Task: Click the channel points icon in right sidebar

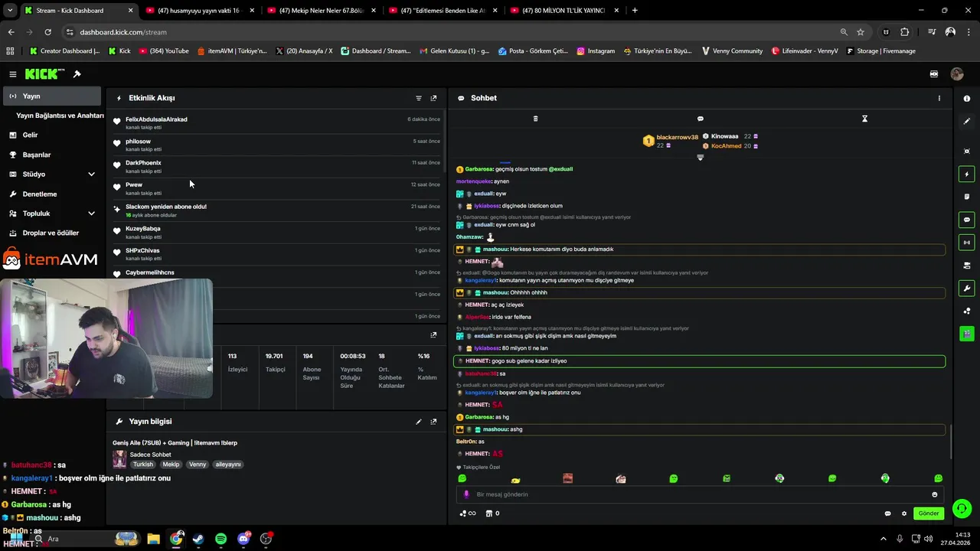Action: (967, 311)
